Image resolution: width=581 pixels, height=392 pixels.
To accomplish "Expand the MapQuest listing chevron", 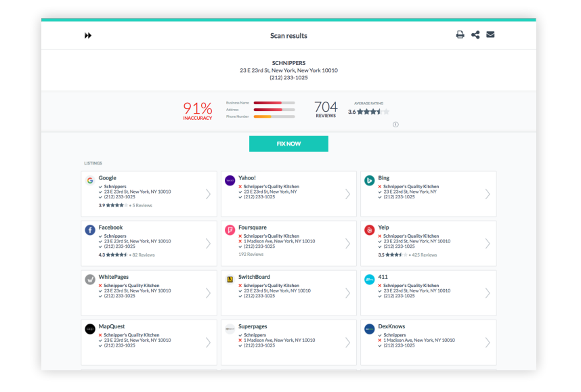I will [x=209, y=343].
